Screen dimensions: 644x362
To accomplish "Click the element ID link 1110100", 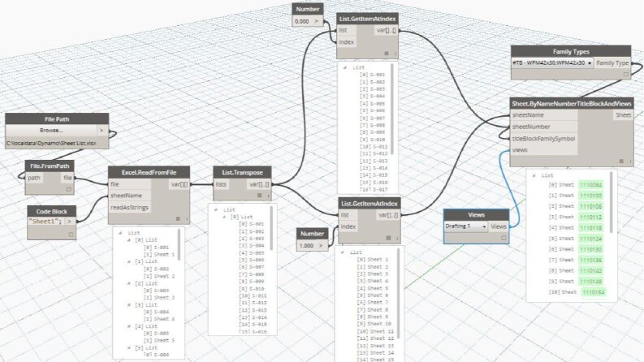I will pos(591,196).
